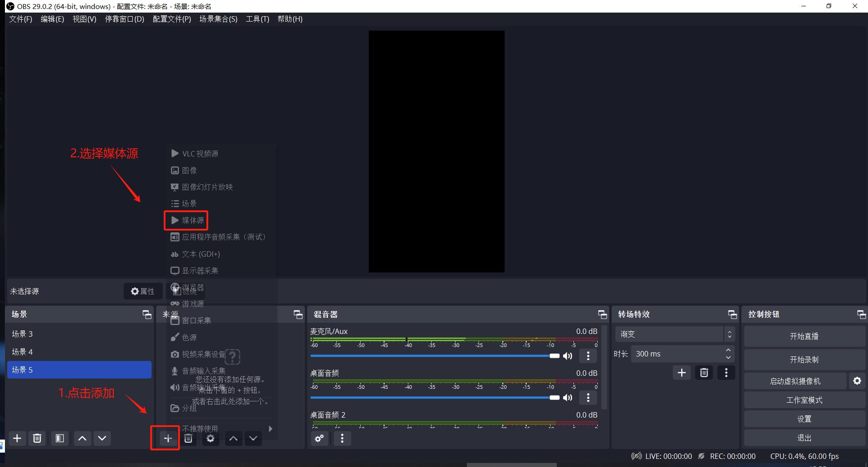Open advanced audio properties gear in mixer
This screenshot has height=467, width=868.
tap(320, 438)
